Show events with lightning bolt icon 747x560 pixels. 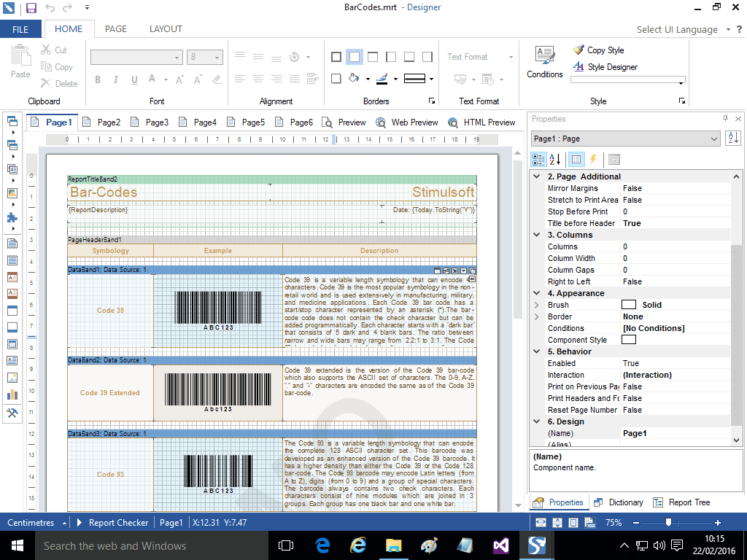pos(593,159)
